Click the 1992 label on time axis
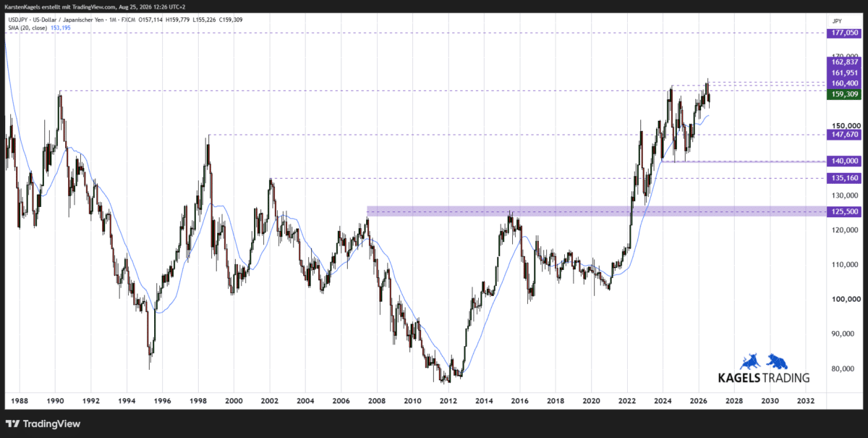The image size is (868, 438). coord(91,400)
